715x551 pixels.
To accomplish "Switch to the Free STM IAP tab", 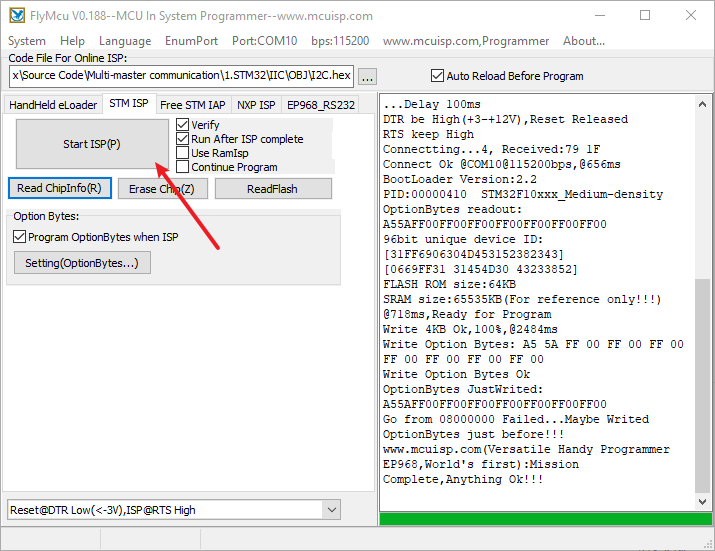I will coord(192,105).
